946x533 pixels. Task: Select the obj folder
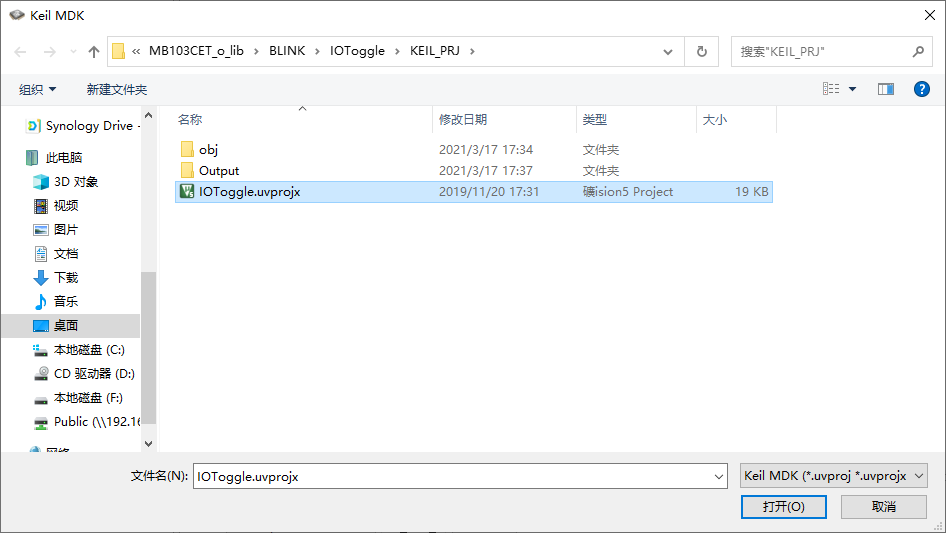[x=208, y=150]
